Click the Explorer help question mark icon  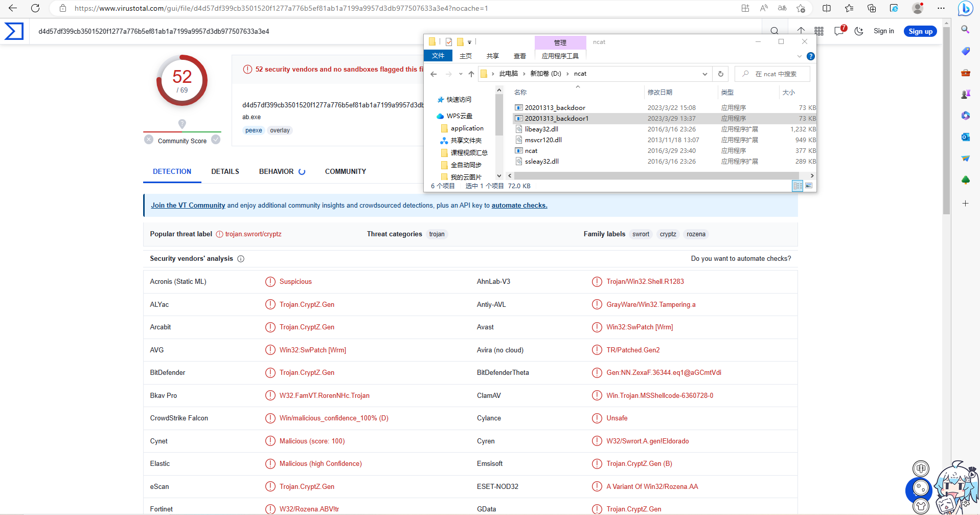pos(810,56)
